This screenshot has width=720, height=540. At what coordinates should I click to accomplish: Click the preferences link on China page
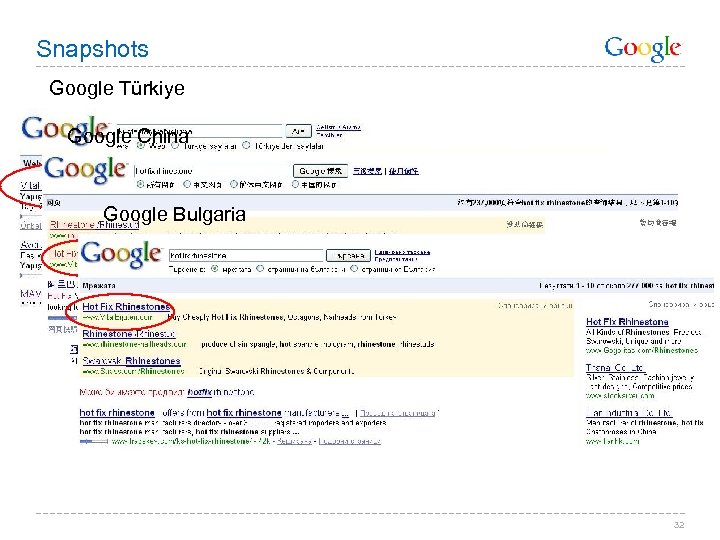[404, 171]
